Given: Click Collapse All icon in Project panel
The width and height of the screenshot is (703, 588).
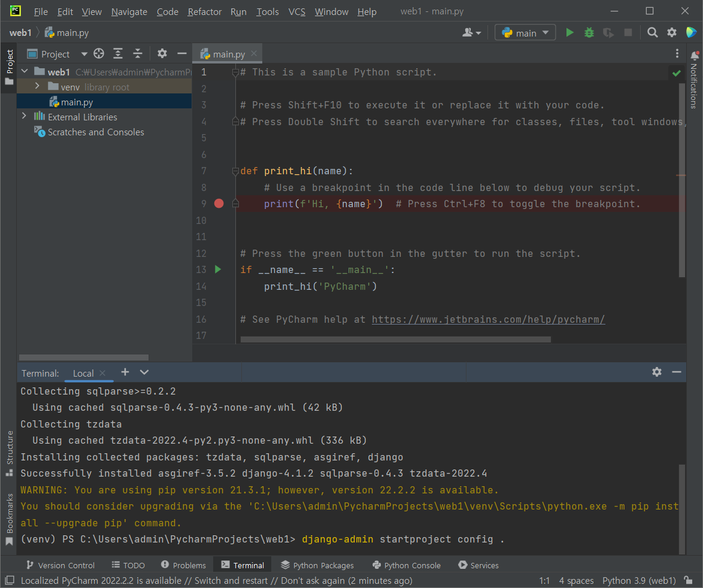Looking at the screenshot, I should (138, 54).
